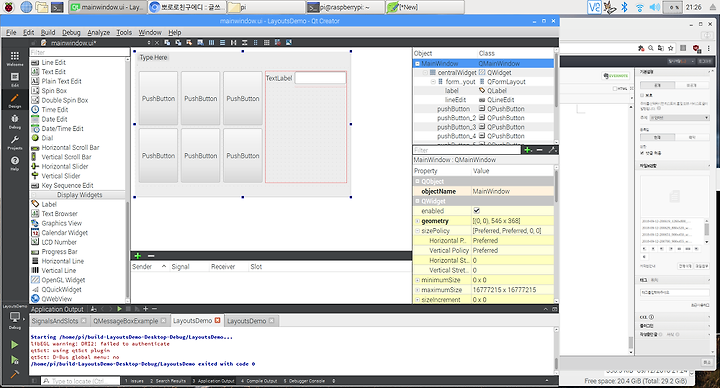The height and width of the screenshot is (388, 720).
Task: Click minus to remove dynamic property
Action: (540, 150)
